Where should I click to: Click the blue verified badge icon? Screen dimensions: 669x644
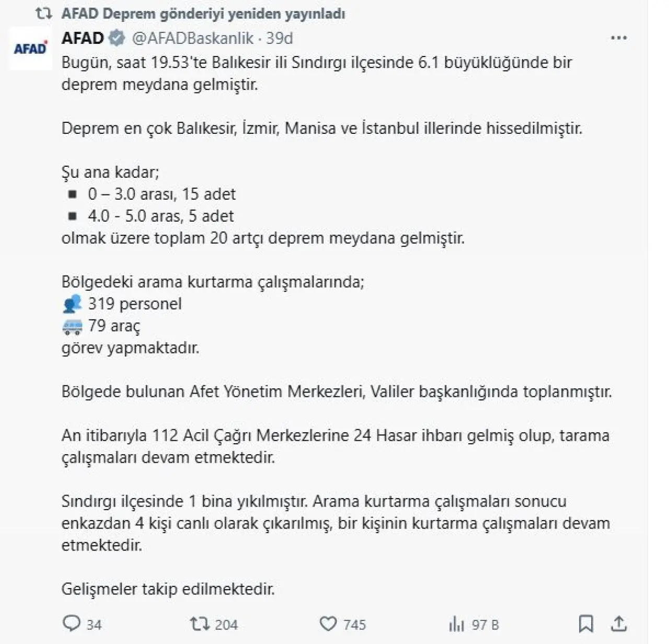(x=117, y=38)
